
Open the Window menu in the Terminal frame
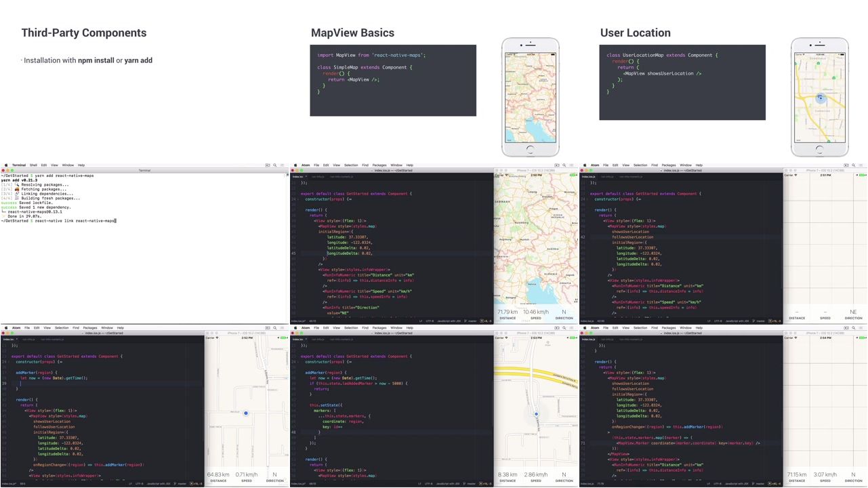[x=68, y=165]
